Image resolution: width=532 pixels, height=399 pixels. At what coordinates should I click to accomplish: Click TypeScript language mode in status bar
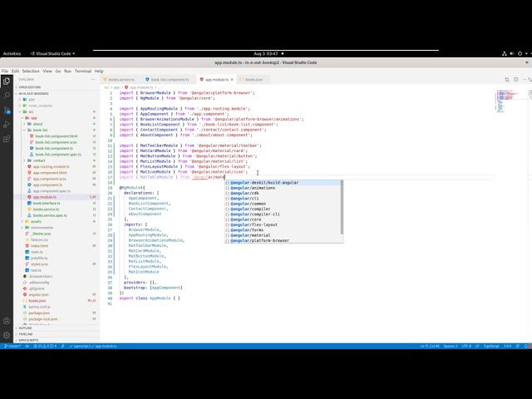[491, 346]
